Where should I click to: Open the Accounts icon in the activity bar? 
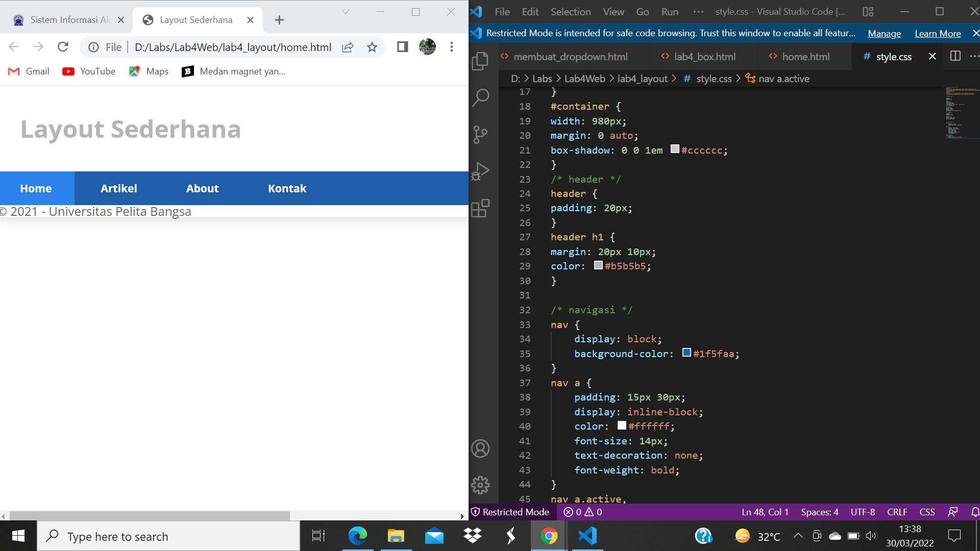[x=480, y=448]
